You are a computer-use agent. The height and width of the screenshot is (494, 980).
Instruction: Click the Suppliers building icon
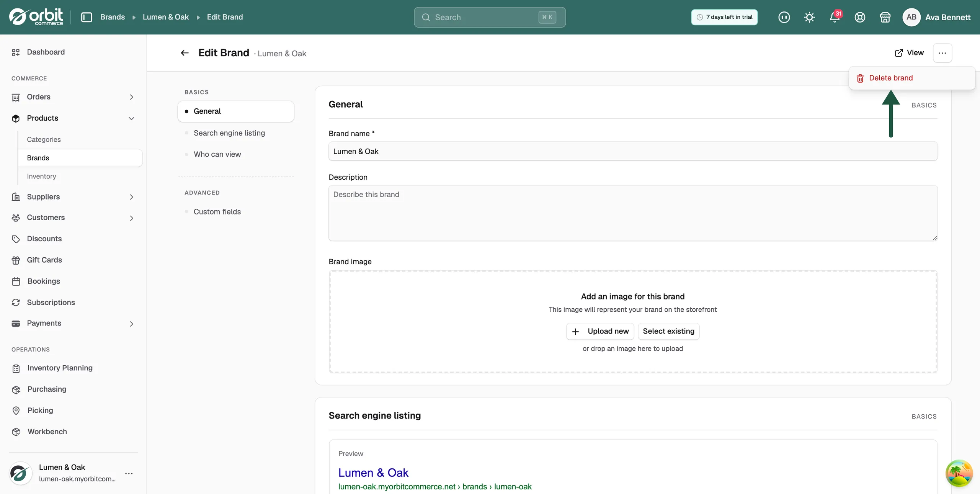pyautogui.click(x=16, y=197)
